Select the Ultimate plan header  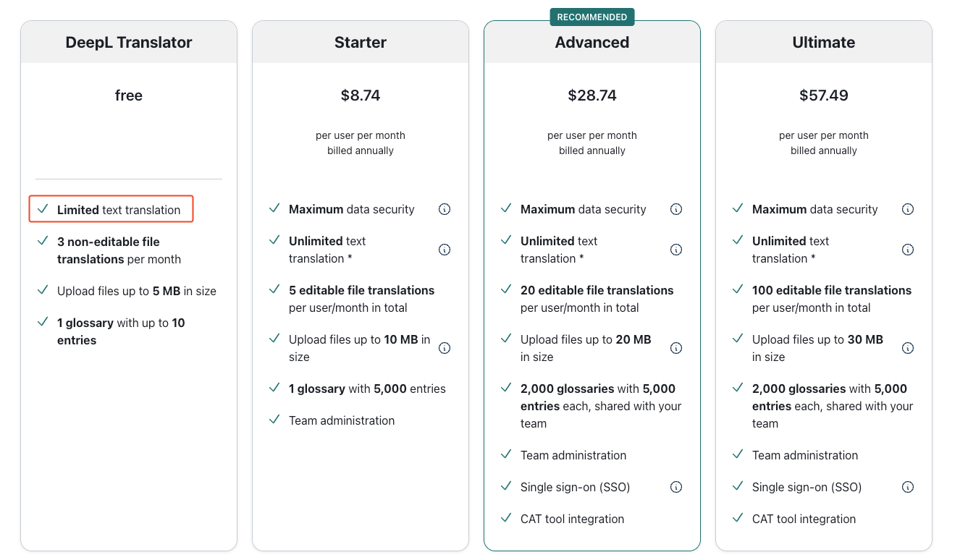point(824,42)
